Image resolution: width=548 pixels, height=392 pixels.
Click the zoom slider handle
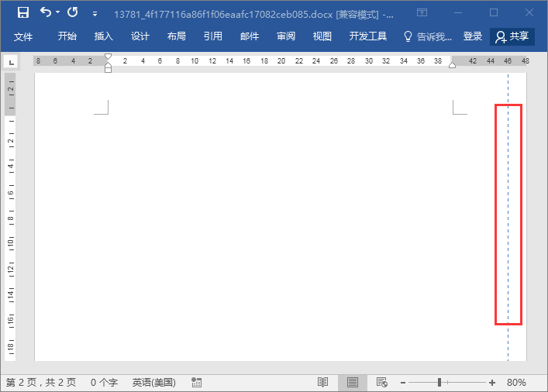[439, 383]
